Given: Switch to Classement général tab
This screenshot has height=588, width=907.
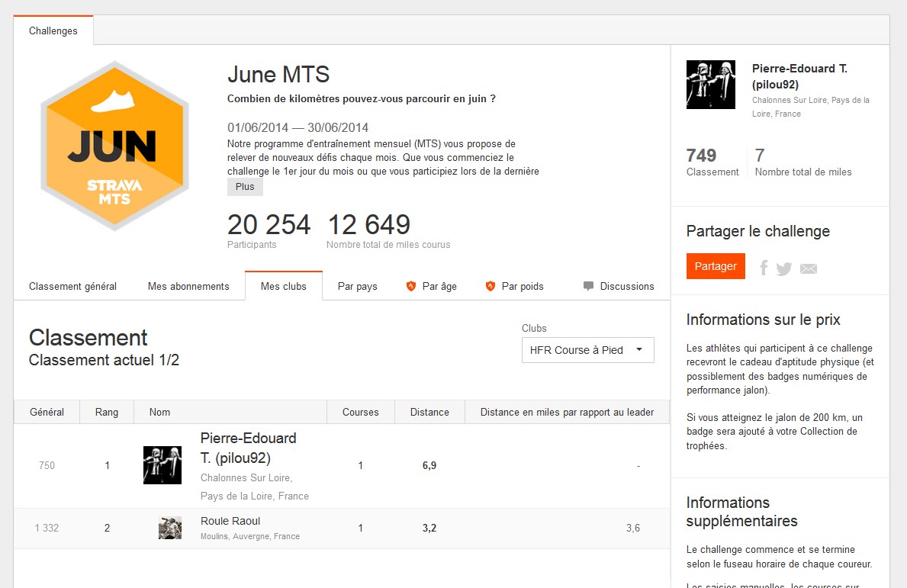Looking at the screenshot, I should (x=73, y=286).
